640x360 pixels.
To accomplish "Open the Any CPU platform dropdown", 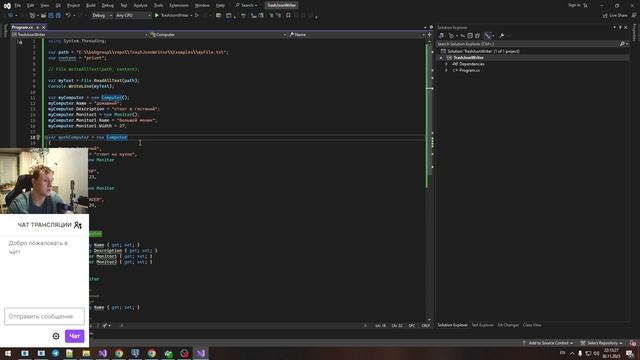I will (133, 15).
